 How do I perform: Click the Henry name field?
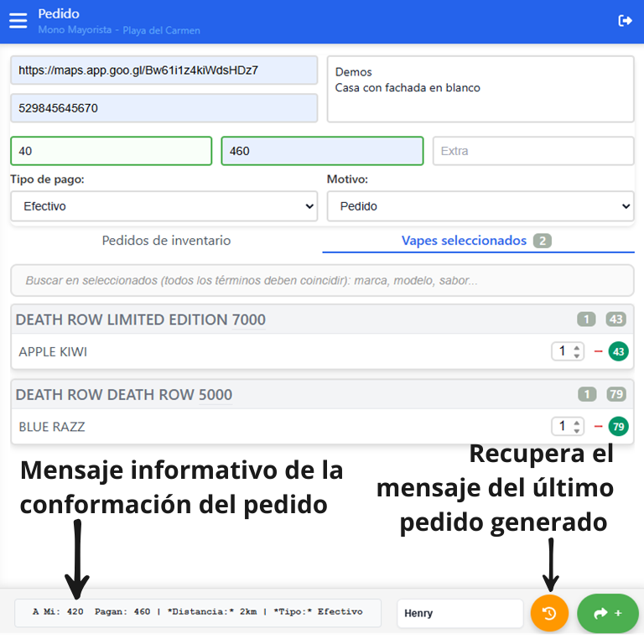(460, 613)
